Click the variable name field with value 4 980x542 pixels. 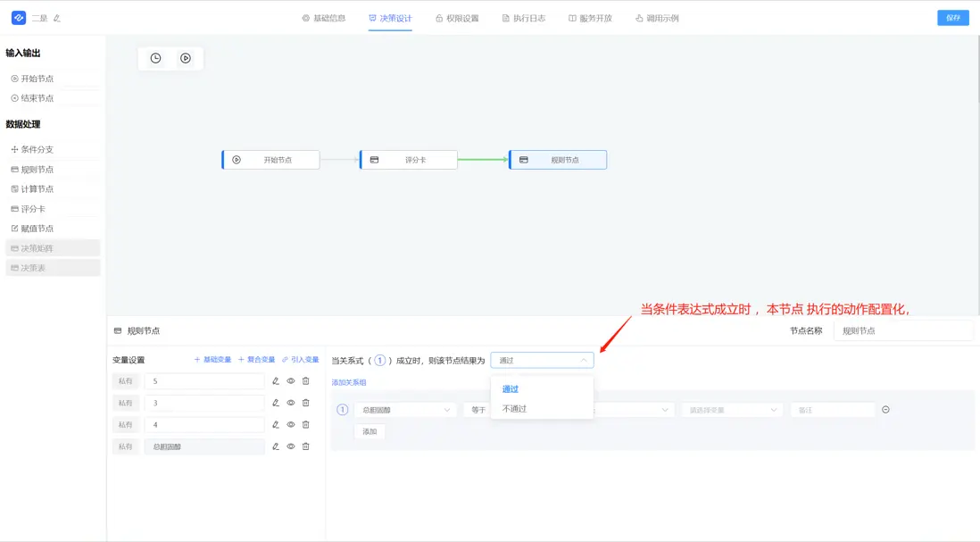tap(204, 425)
